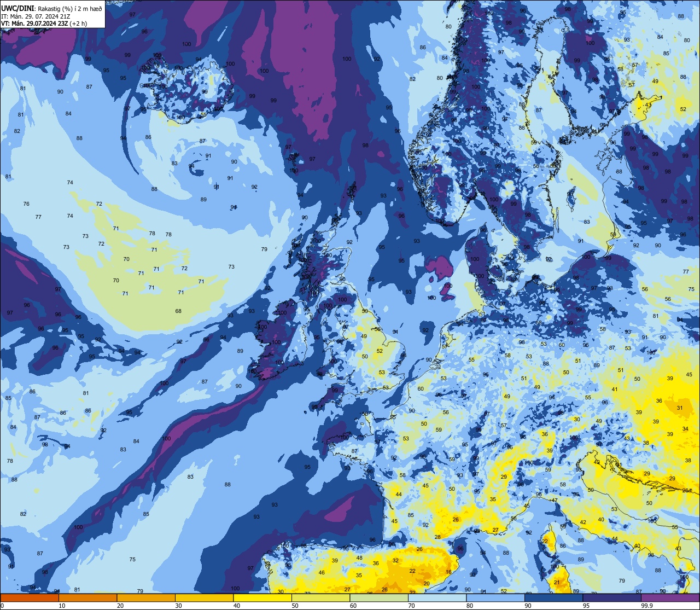Select the medium blue 90–95 legend swatch
The width and height of the screenshot is (700, 610).
click(553, 597)
